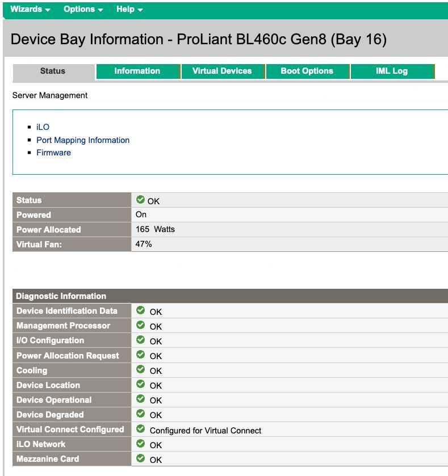Click the Powered value On
Screen dimensions: 448x476
(141, 214)
